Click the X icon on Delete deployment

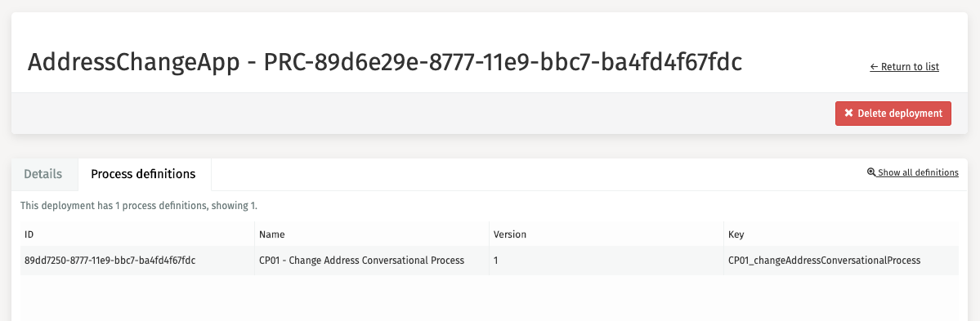(848, 114)
